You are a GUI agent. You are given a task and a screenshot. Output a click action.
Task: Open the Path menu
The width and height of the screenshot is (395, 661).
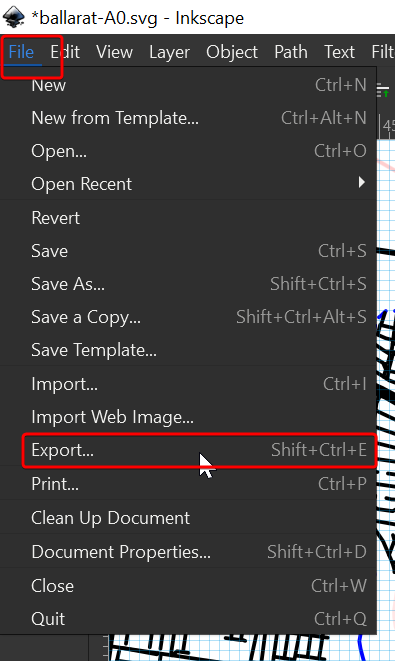(x=291, y=52)
